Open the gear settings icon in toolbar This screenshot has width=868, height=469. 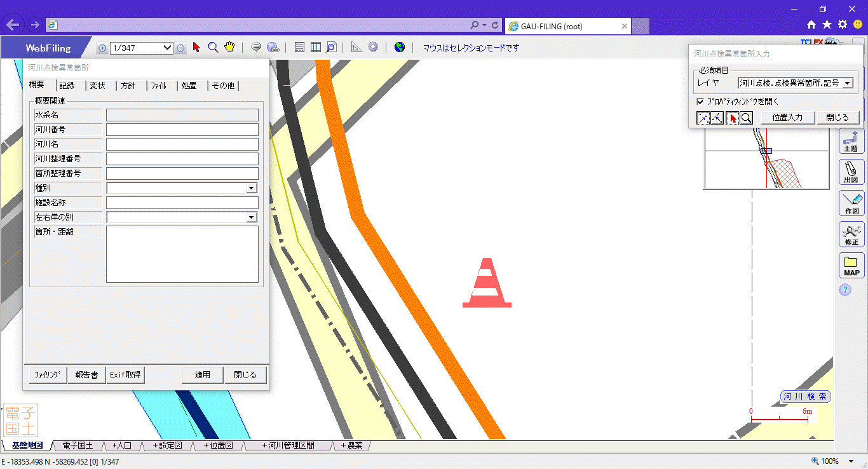coord(373,48)
